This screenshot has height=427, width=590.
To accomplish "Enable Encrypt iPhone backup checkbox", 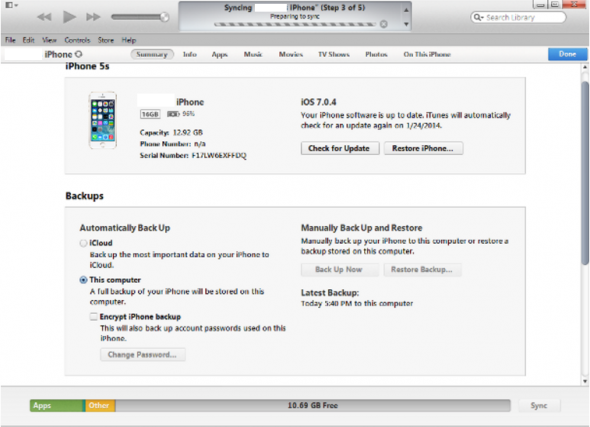I will [94, 316].
